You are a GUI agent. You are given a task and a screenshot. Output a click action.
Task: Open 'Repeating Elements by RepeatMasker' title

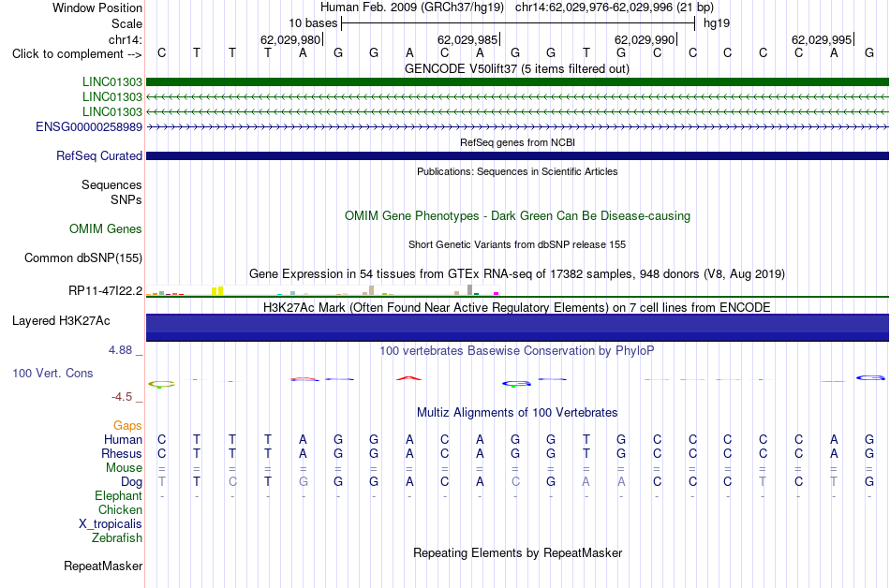pyautogui.click(x=518, y=552)
